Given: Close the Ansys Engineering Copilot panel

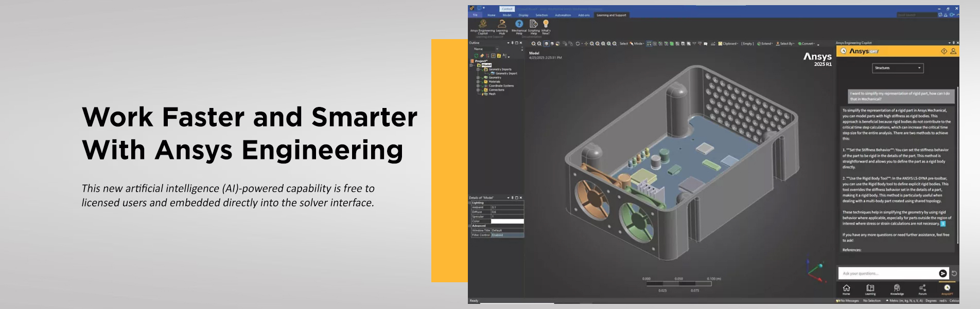Looking at the screenshot, I should click(957, 43).
